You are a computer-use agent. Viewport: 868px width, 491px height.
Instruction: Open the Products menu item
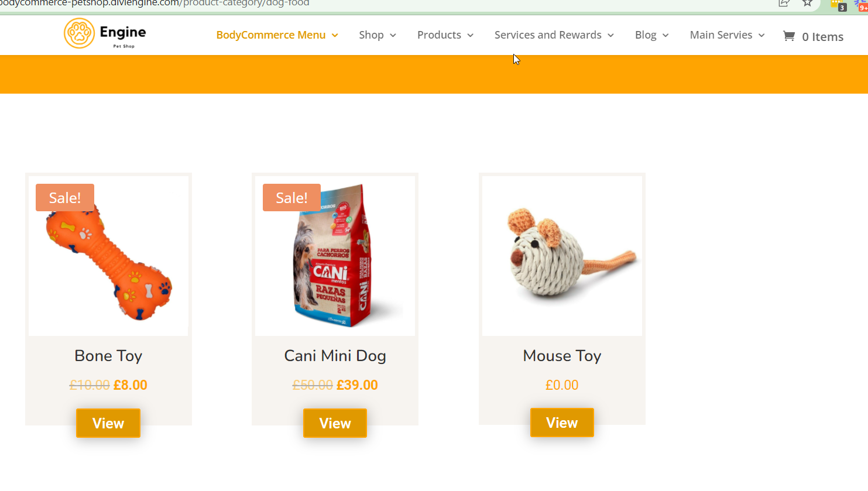(x=439, y=35)
